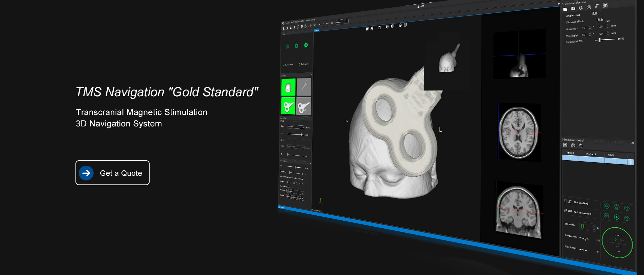644x275 pixels.
Task: Click the pulse waveform icon
Action: coord(606,216)
